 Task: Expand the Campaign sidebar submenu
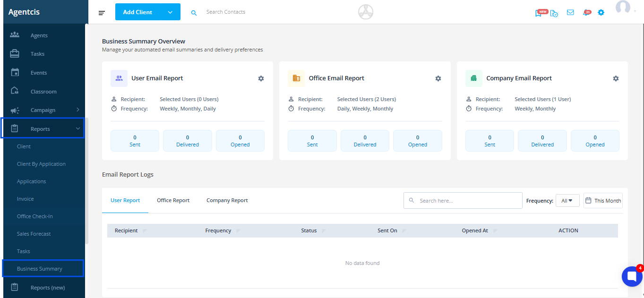point(78,110)
